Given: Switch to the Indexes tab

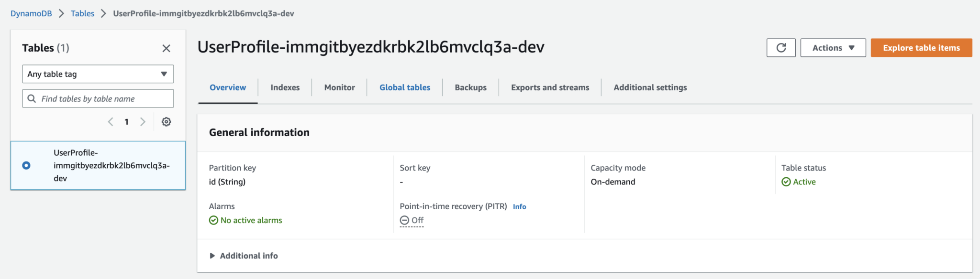Looking at the screenshot, I should [285, 87].
